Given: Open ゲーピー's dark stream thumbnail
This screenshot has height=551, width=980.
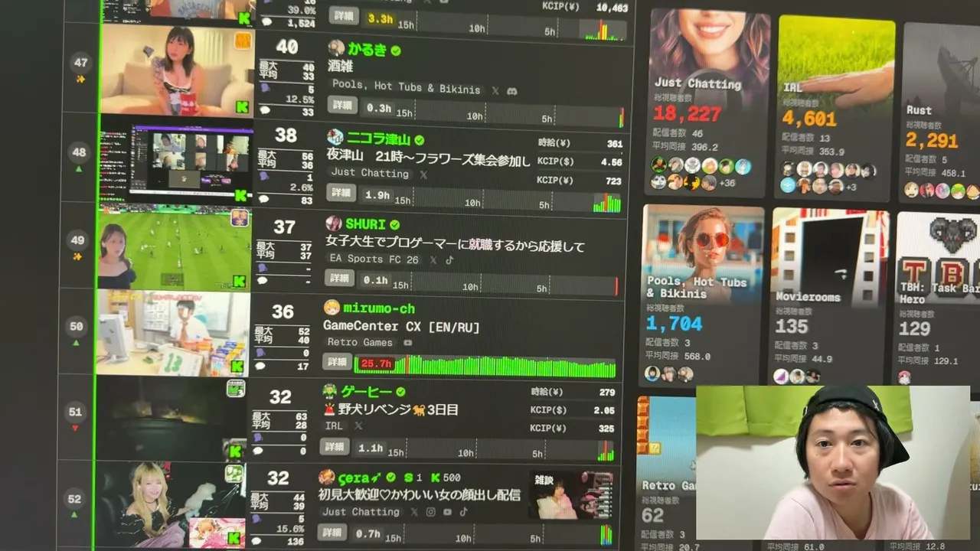Looking at the screenshot, I should (x=170, y=419).
